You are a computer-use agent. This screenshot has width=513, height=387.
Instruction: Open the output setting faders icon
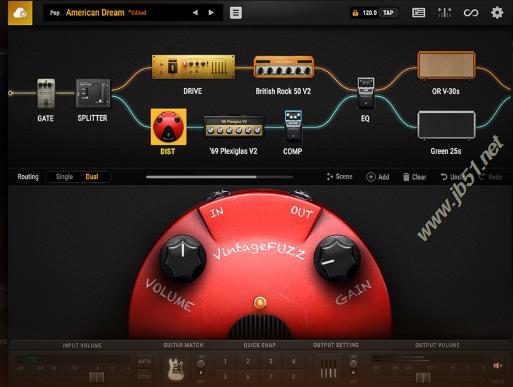click(x=328, y=369)
